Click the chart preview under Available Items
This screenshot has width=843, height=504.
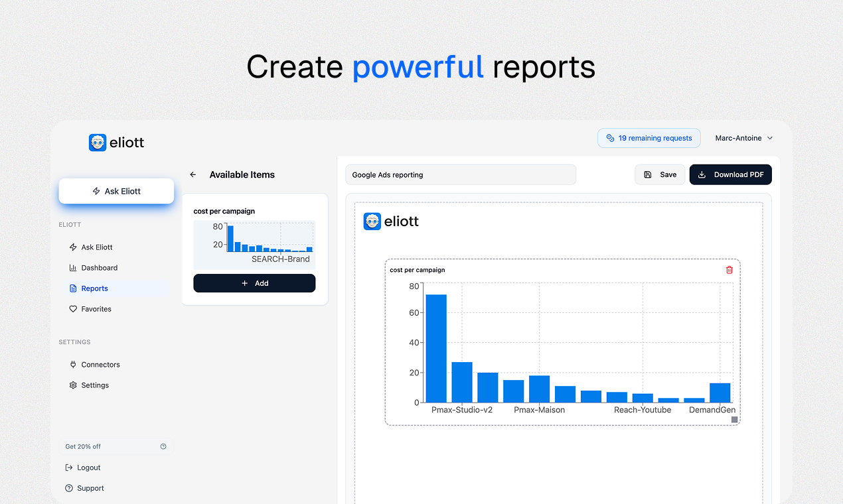pos(254,245)
